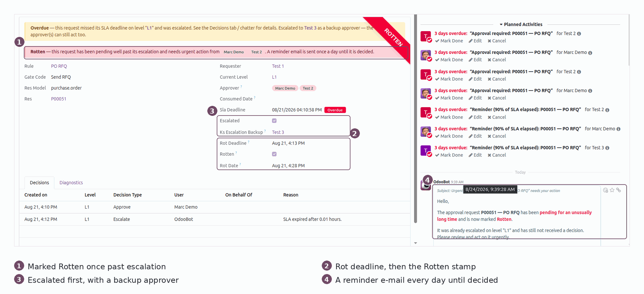The width and height of the screenshot is (644, 294).
Task: Click the OdooBot avatar in chatter
Action: [x=426, y=185]
